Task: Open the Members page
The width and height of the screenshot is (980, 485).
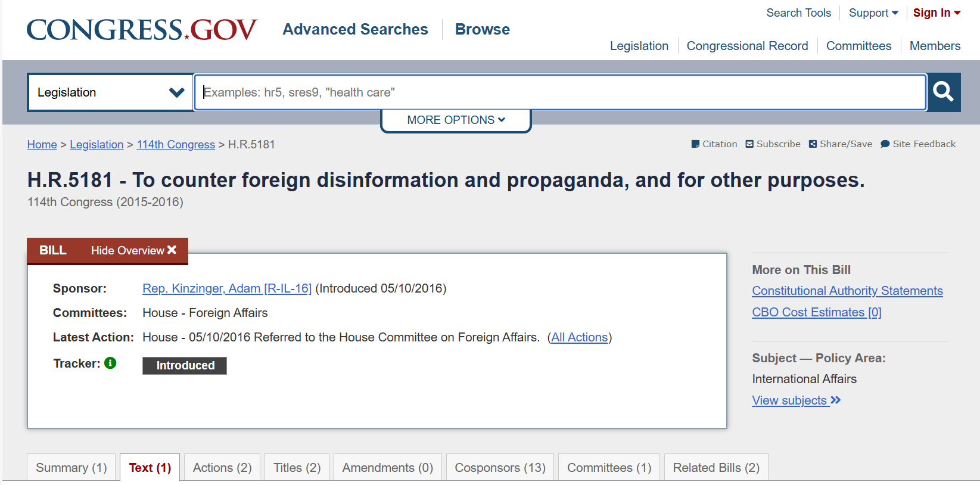Action: click(x=935, y=46)
